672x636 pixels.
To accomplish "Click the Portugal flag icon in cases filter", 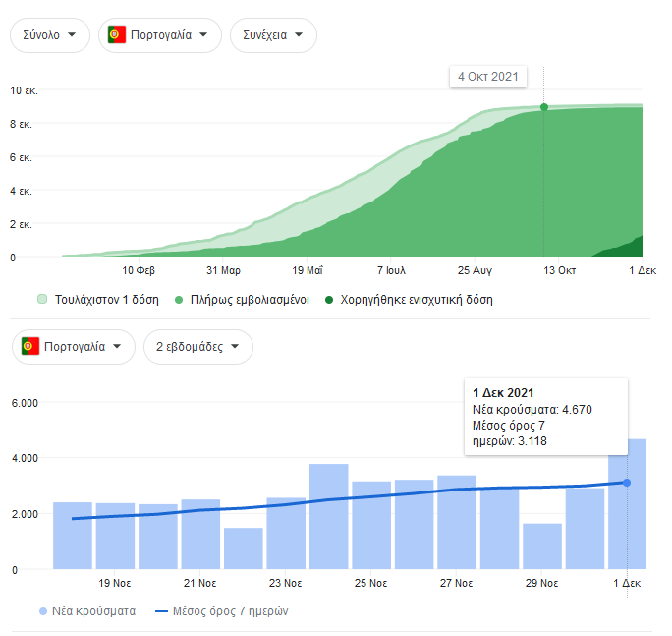I will click(29, 347).
